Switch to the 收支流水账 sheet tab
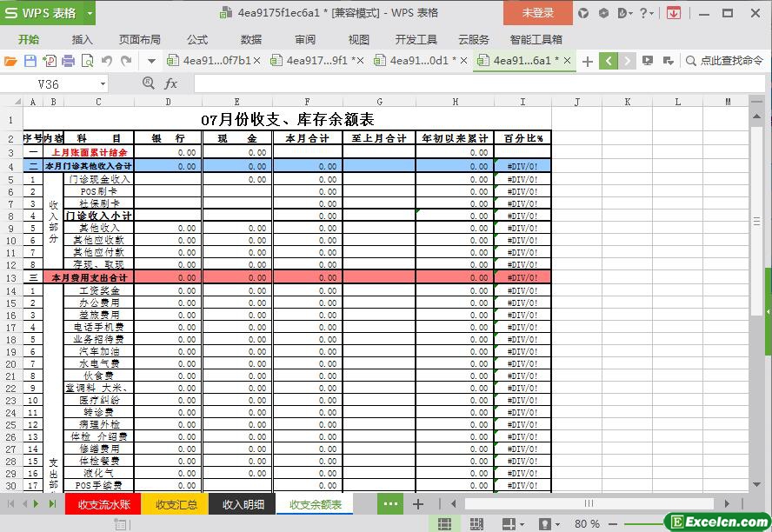Image resolution: width=772 pixels, height=532 pixels. [x=103, y=504]
